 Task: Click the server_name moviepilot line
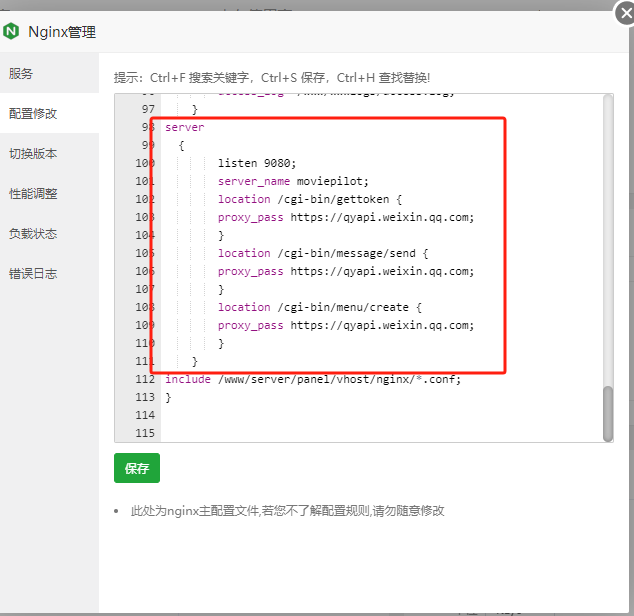pyautogui.click(x=293, y=181)
